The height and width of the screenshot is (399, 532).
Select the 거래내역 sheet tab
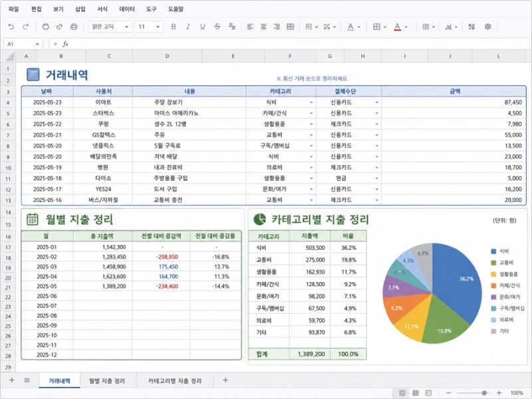(x=59, y=380)
